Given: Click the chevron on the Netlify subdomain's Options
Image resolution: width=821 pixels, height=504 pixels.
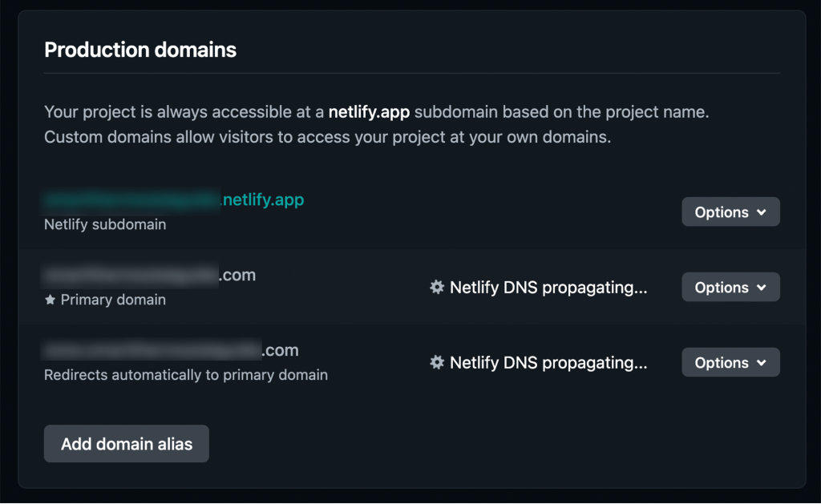Looking at the screenshot, I should 762,212.
